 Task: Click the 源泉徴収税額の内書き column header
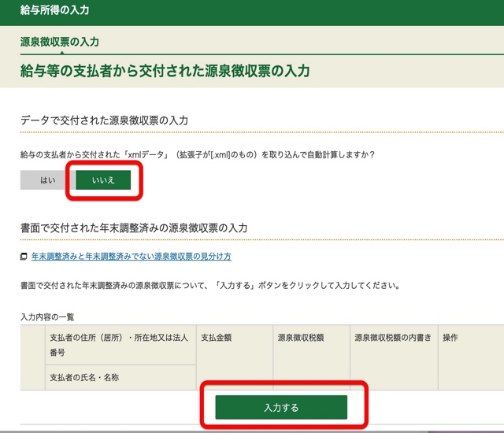393,338
